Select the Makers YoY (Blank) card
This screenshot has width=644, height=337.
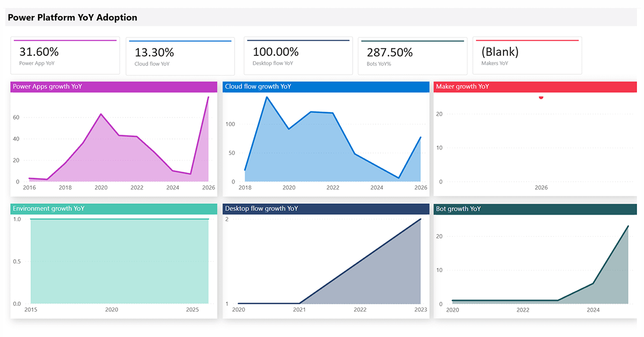(527, 55)
